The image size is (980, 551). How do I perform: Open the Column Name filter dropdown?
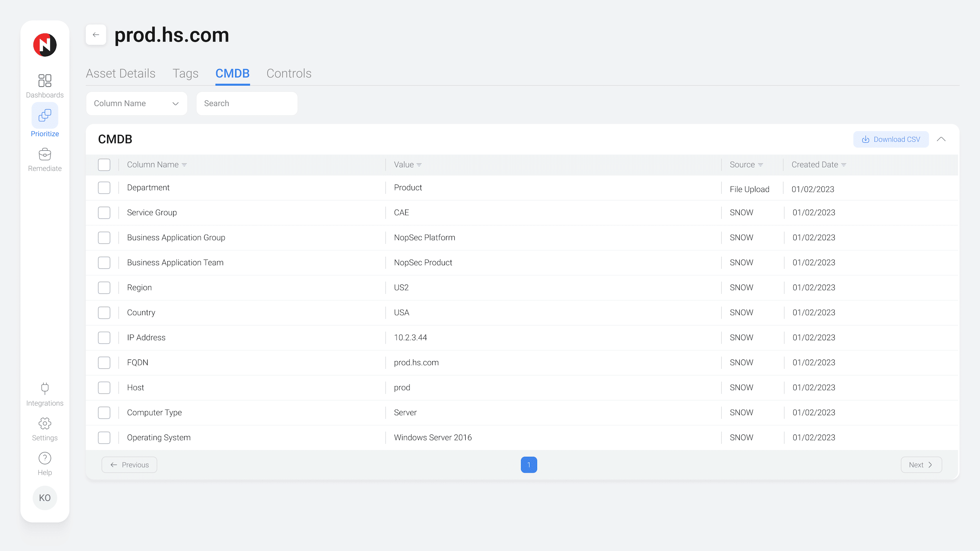(x=137, y=104)
